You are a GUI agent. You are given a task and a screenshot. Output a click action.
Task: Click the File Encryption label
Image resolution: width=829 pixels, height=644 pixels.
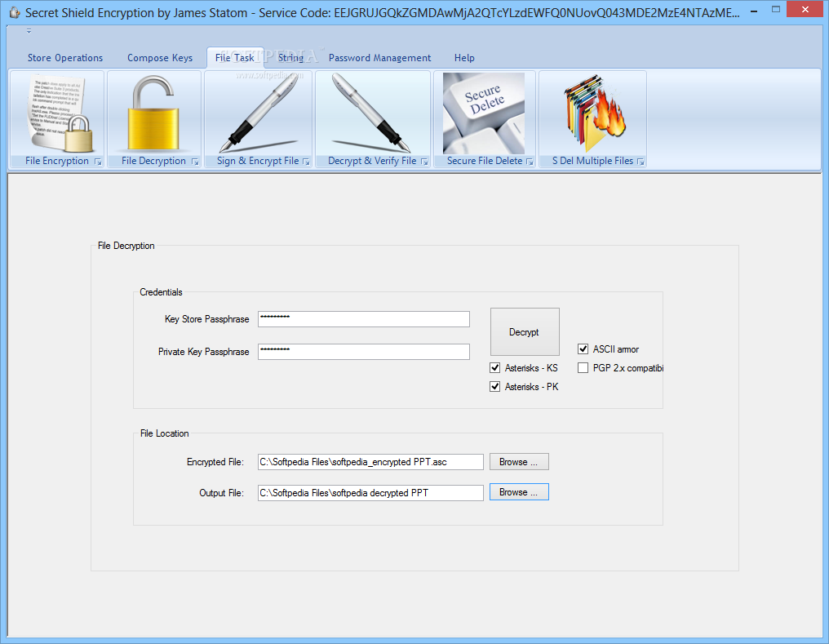pyautogui.click(x=57, y=161)
